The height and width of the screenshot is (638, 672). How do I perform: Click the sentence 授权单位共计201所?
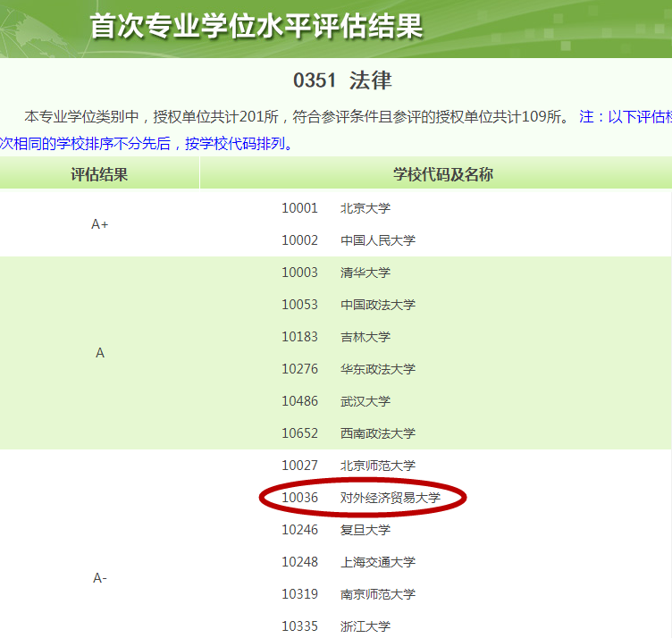(216, 116)
